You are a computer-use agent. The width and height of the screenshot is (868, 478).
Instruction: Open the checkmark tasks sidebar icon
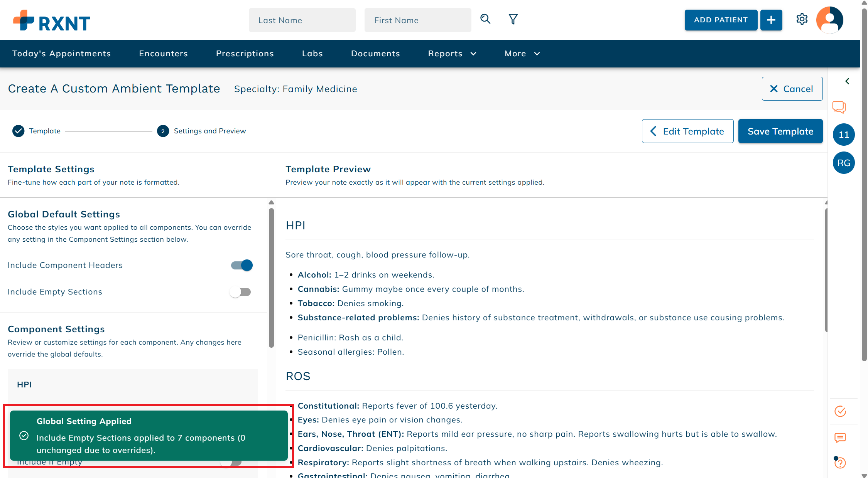[x=840, y=411]
